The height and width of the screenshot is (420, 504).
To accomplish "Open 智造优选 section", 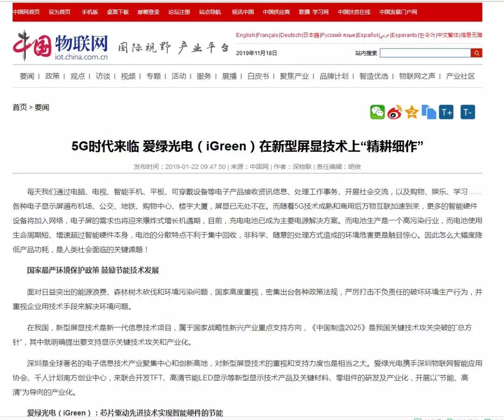I will tap(374, 76).
